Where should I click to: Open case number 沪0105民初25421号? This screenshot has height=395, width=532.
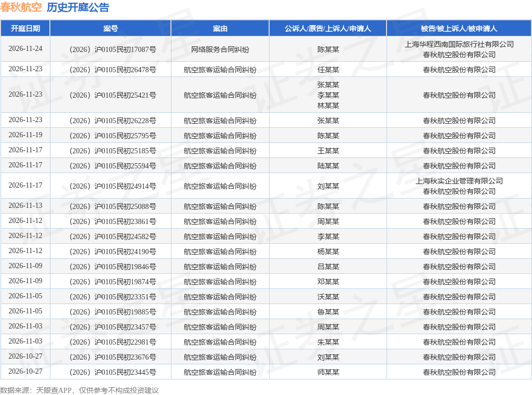(113, 95)
